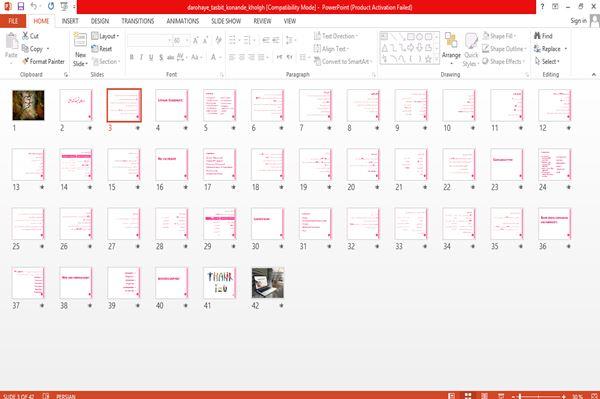This screenshot has height=399, width=600.
Task: Open the VIEW tab
Action: (x=290, y=21)
